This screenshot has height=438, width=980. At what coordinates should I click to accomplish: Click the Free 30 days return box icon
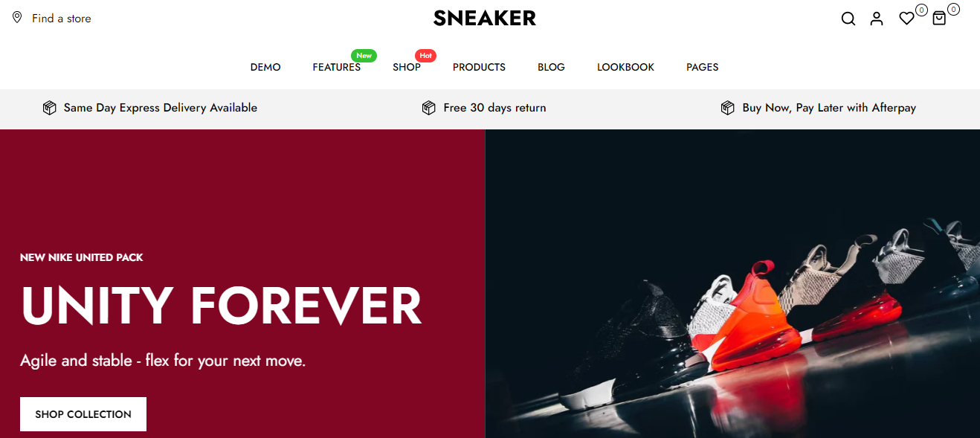pos(428,108)
